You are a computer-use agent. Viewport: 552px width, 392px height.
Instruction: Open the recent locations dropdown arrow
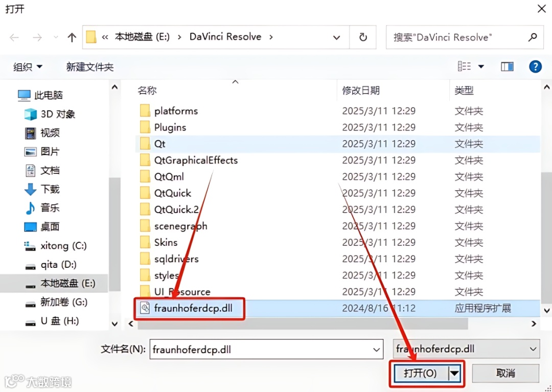pyautogui.click(x=56, y=37)
